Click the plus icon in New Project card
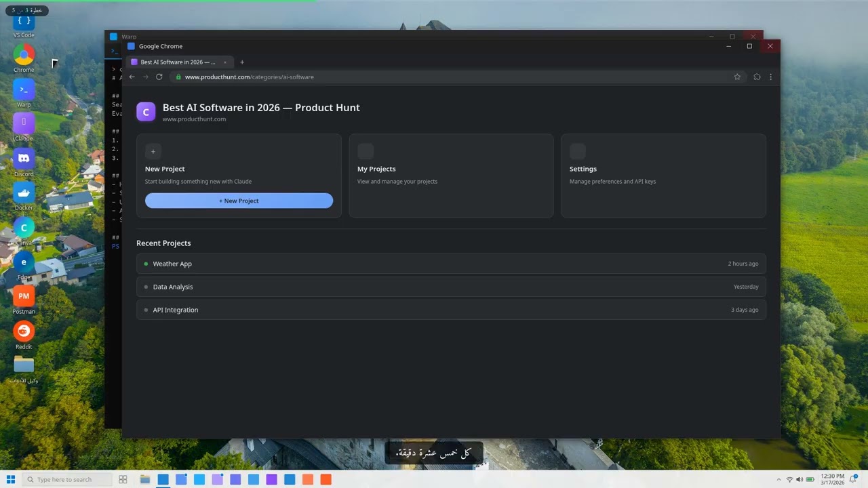Image resolution: width=868 pixels, height=488 pixels. 153,152
